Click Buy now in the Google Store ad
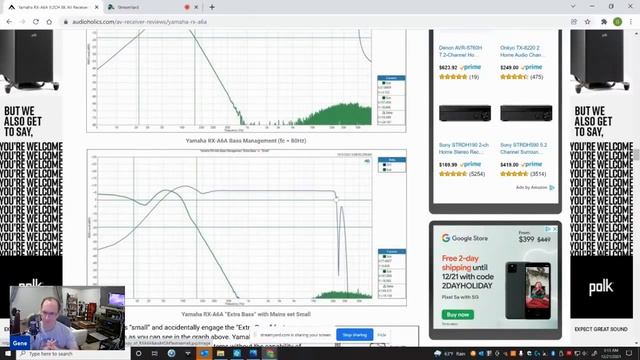 point(458,315)
